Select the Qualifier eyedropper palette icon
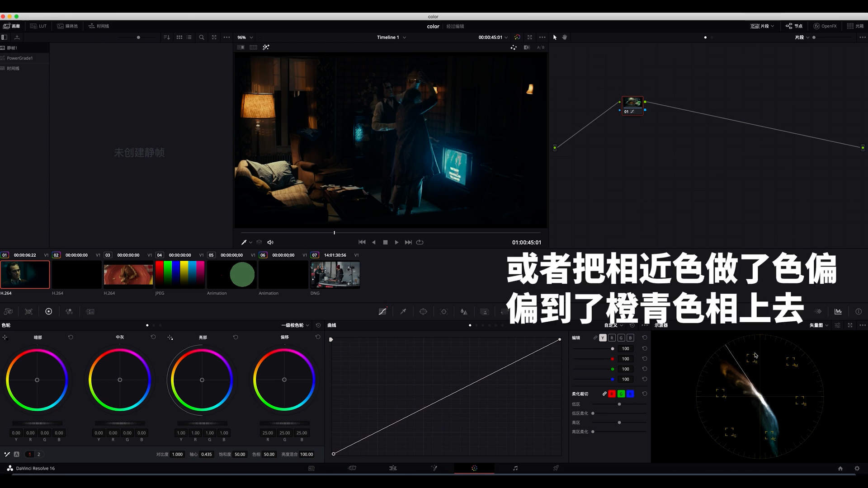 coord(403,311)
